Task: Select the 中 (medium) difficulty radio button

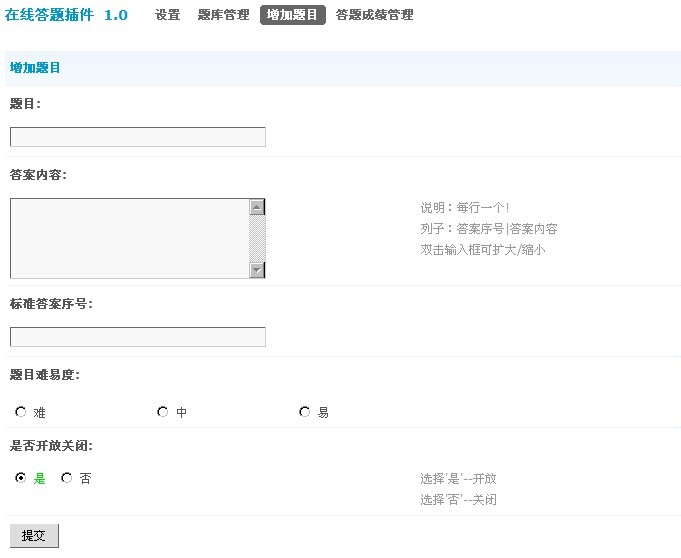Action: tap(163, 411)
